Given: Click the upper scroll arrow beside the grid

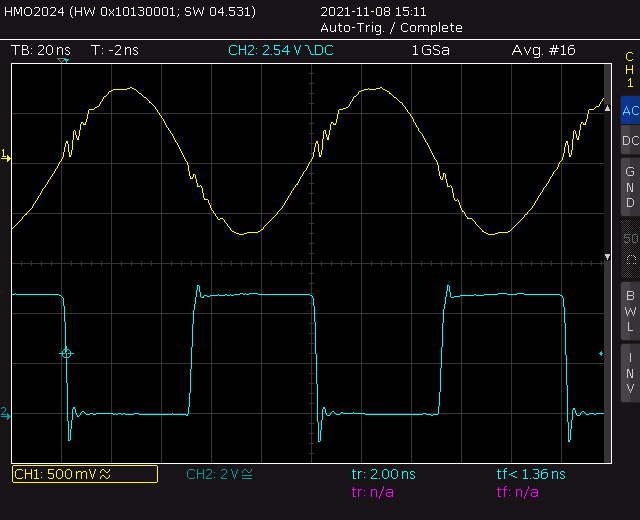Looking at the screenshot, I should 607,108.
